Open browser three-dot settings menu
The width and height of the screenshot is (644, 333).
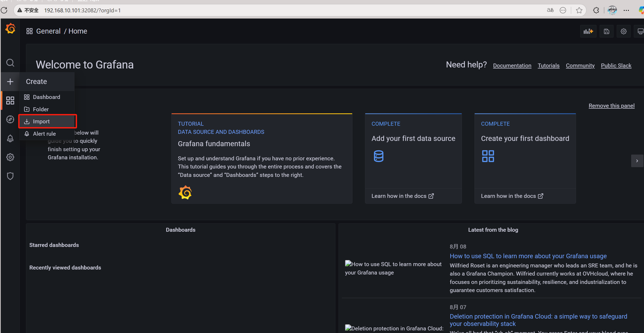tap(626, 10)
